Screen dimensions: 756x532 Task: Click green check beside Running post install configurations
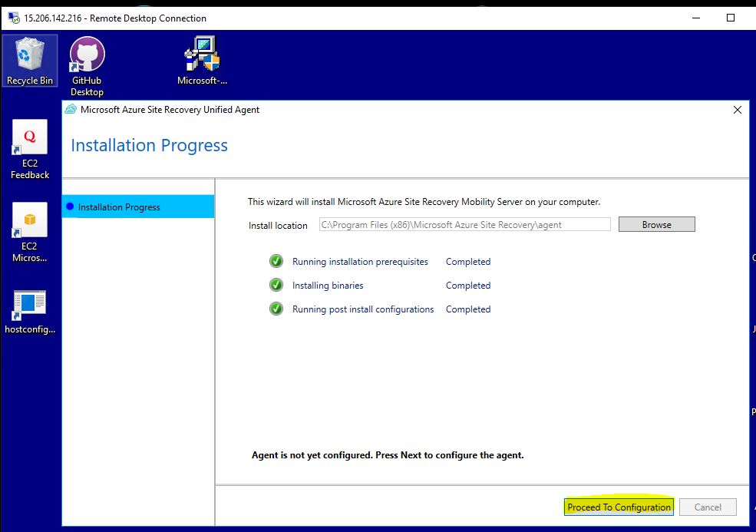276,309
